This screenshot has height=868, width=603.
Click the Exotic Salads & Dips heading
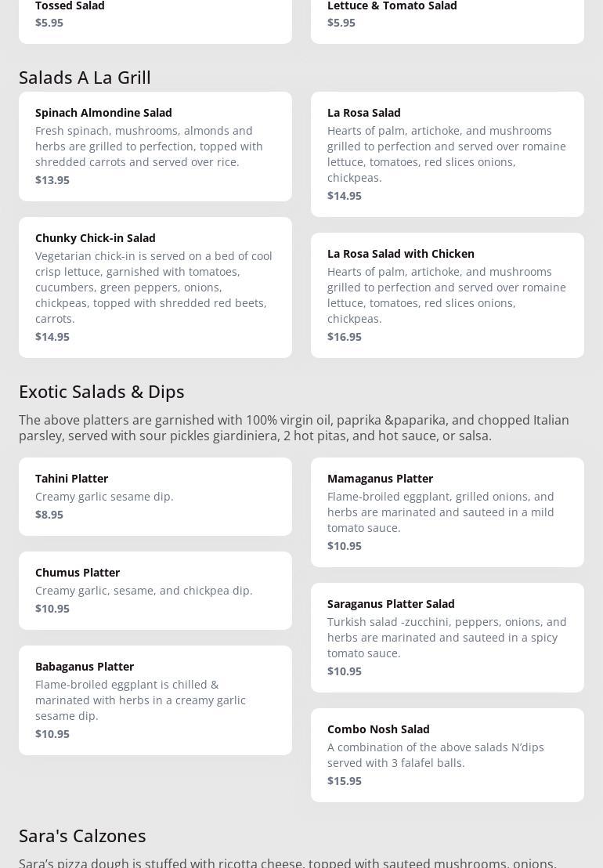point(102,391)
